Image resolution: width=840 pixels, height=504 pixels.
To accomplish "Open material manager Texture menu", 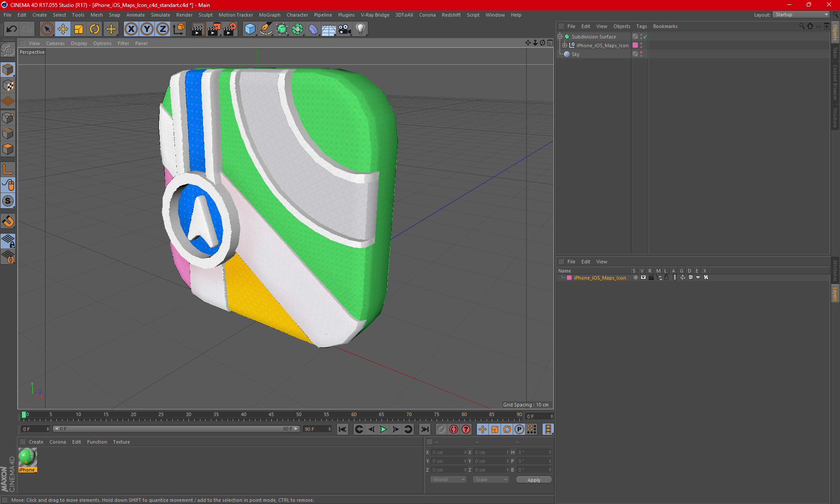I will [x=121, y=442].
